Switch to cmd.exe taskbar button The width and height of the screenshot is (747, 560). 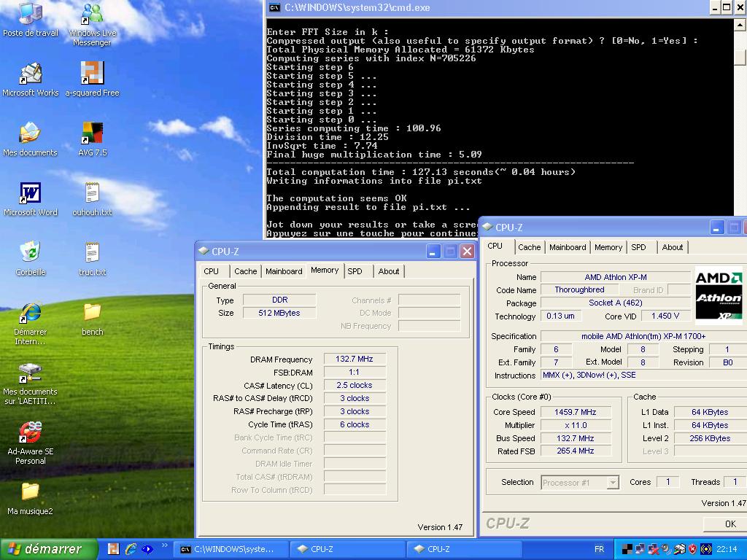pos(231,549)
